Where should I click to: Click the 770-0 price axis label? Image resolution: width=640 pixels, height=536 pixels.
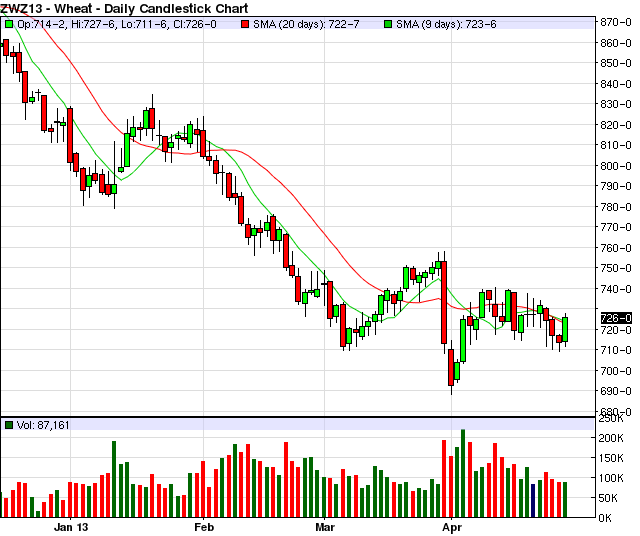[616, 227]
